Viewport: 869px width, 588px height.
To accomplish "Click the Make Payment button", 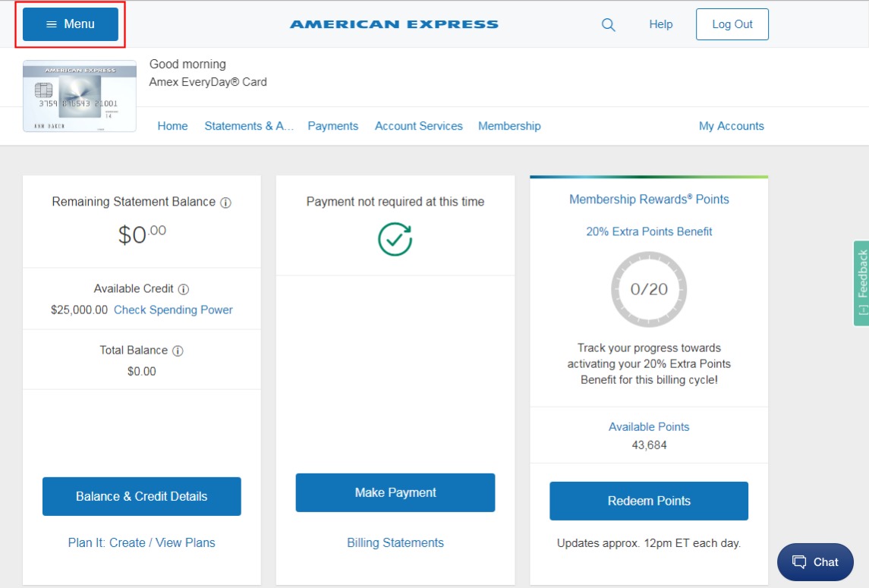I will (x=395, y=492).
